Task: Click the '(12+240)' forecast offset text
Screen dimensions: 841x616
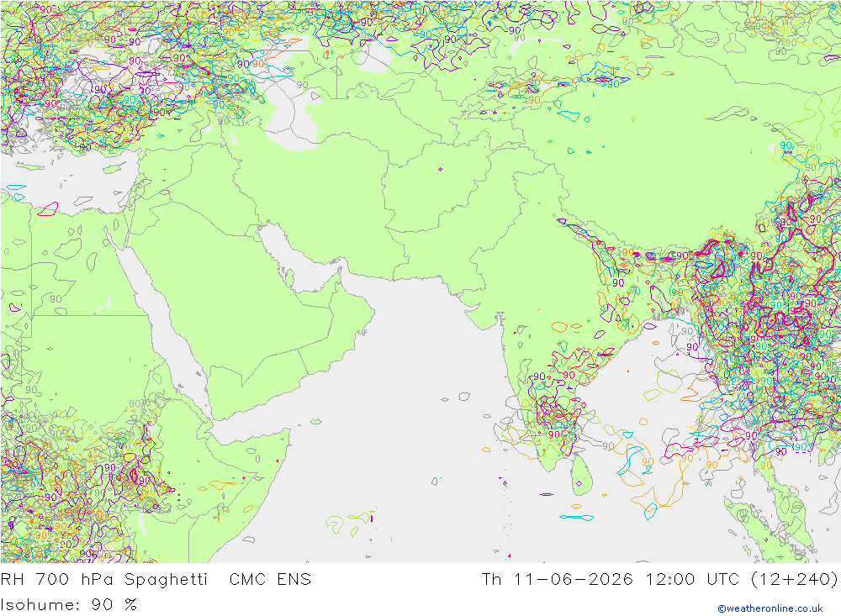Action: pos(795,580)
